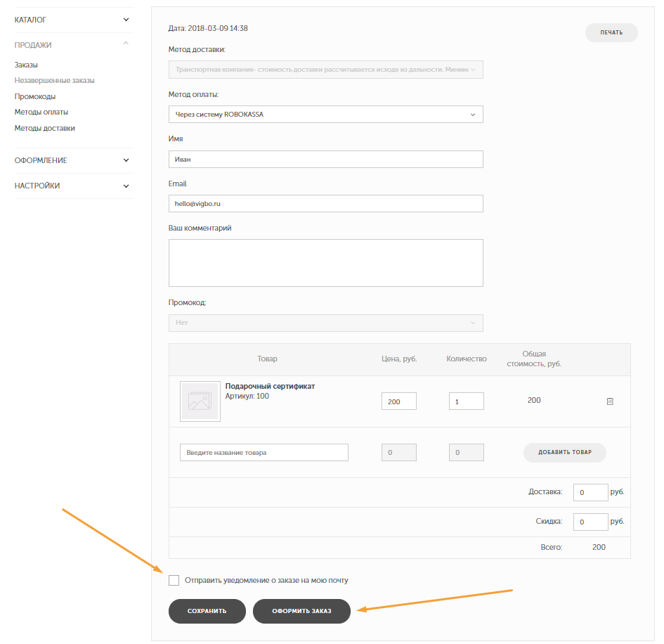Enable Отправить уведомление о заказе checkbox
Image resolution: width=664 pixels, height=644 pixels.
pos(174,580)
